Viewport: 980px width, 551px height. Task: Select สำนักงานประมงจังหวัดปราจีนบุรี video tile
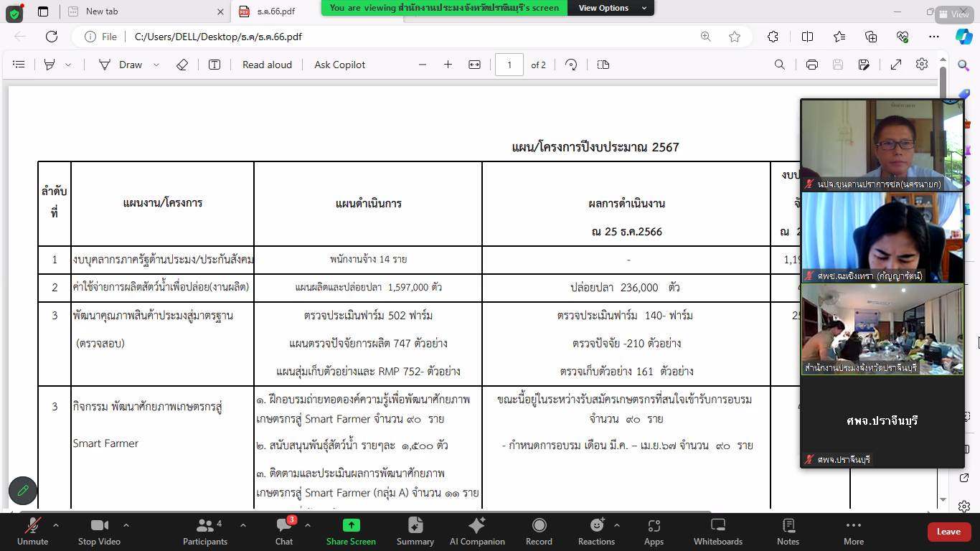pyautogui.click(x=882, y=329)
